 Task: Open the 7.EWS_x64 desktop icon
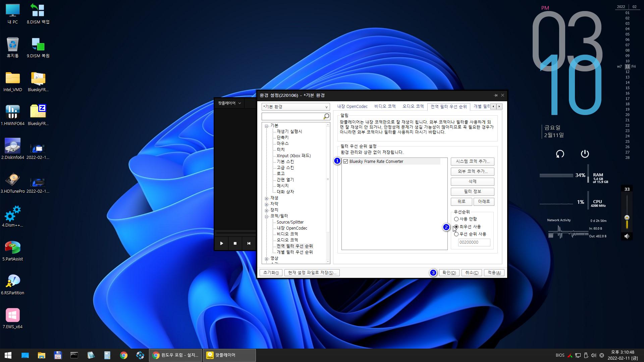(x=13, y=318)
